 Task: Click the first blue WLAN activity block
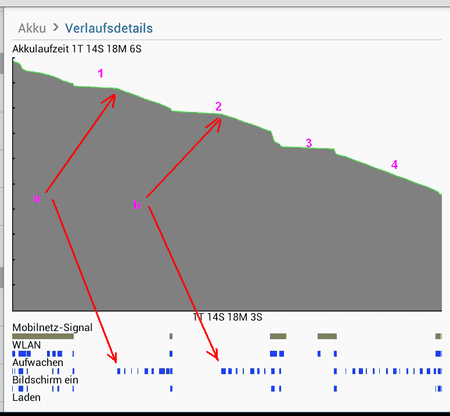(x=14, y=354)
